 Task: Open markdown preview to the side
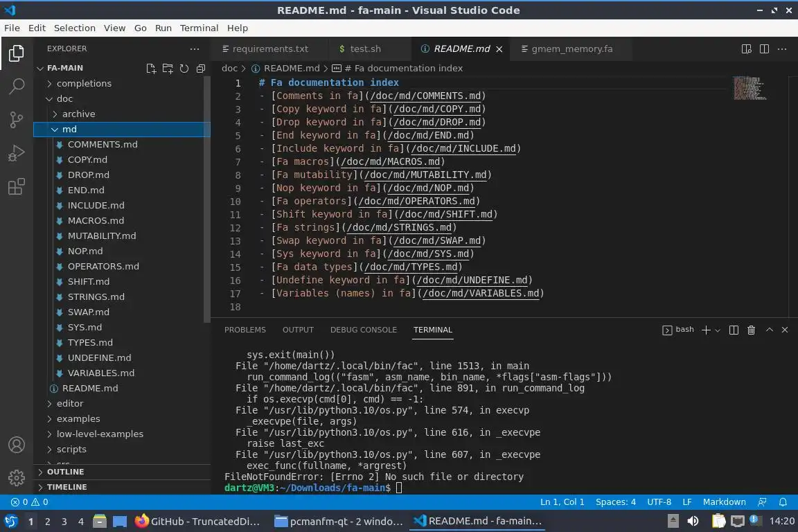pyautogui.click(x=747, y=49)
